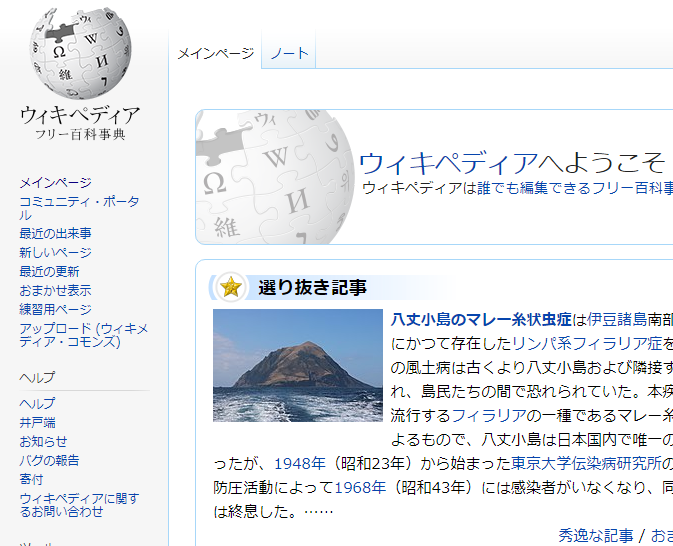
Task: Open 八丈小島のマレー糸状虫症 article link
Action: tap(481, 319)
